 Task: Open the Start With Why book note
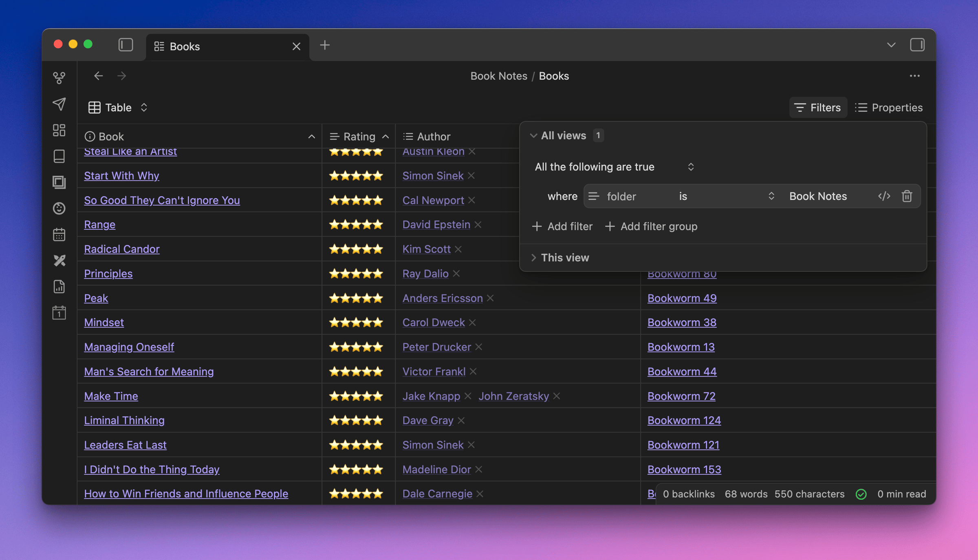pos(121,176)
